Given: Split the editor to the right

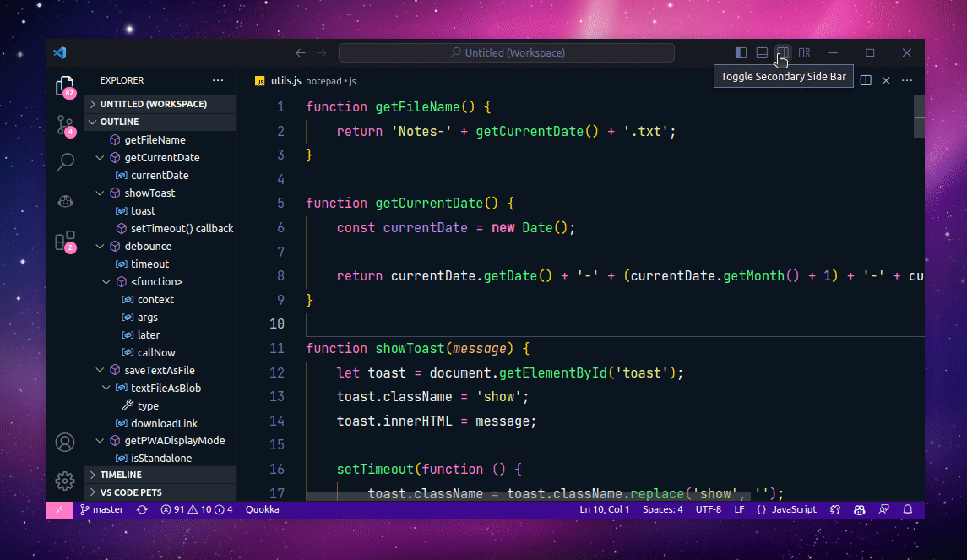Looking at the screenshot, I should pos(866,80).
